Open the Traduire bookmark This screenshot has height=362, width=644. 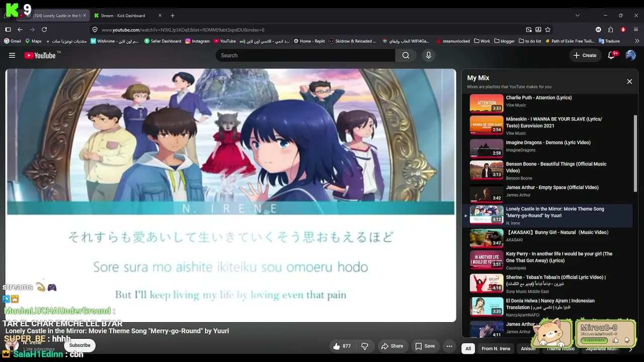609,41
